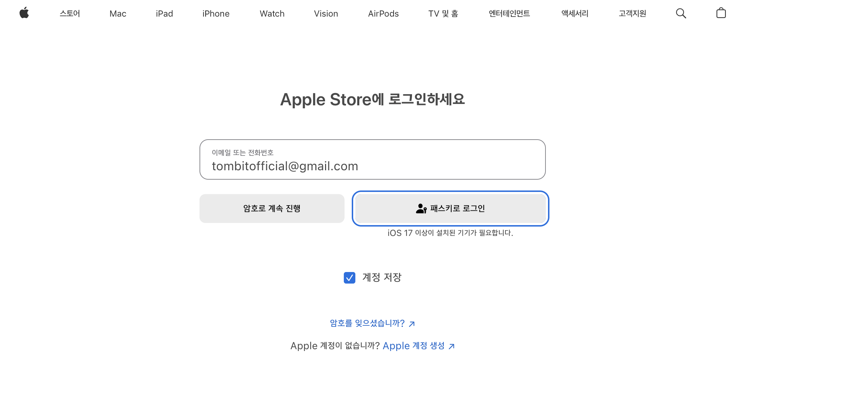Click TV 및 홈 in navigation

pos(443,14)
